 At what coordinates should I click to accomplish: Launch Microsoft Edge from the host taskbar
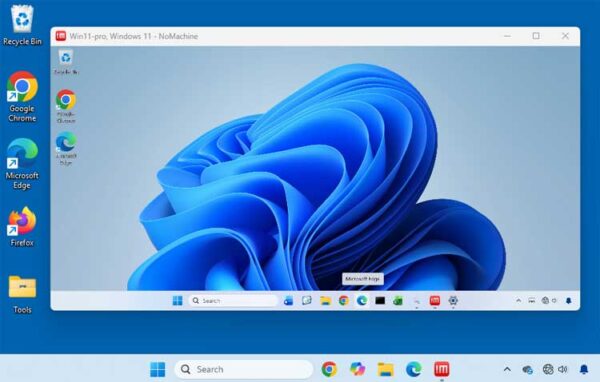point(414,369)
